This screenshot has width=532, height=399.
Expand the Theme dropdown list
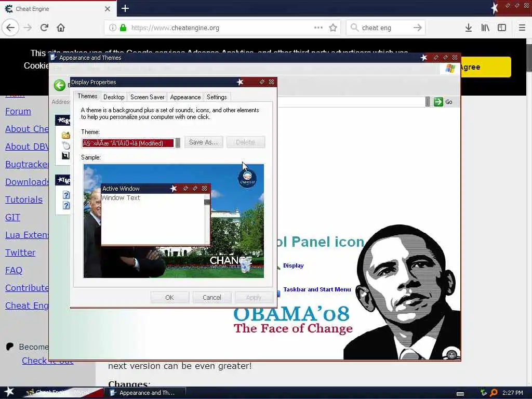(x=178, y=143)
